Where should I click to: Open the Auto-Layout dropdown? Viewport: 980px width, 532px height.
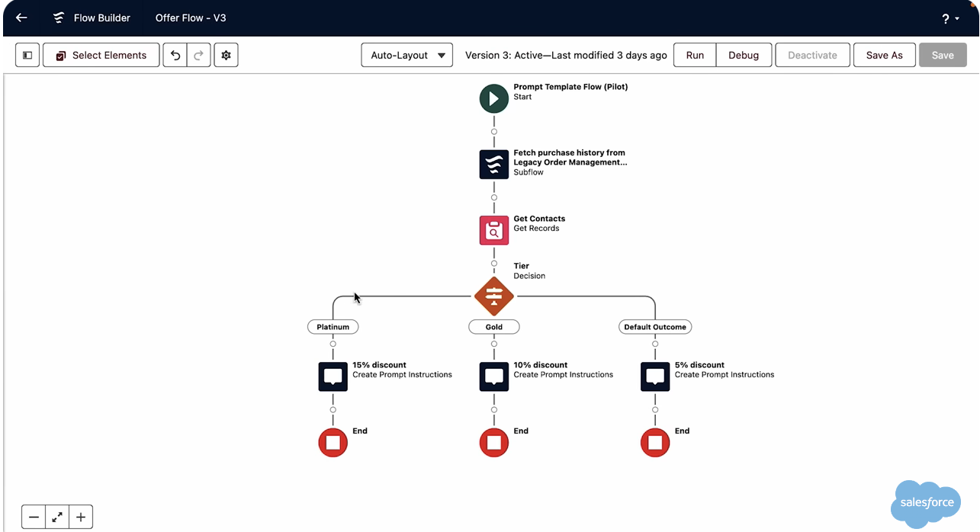(x=406, y=54)
